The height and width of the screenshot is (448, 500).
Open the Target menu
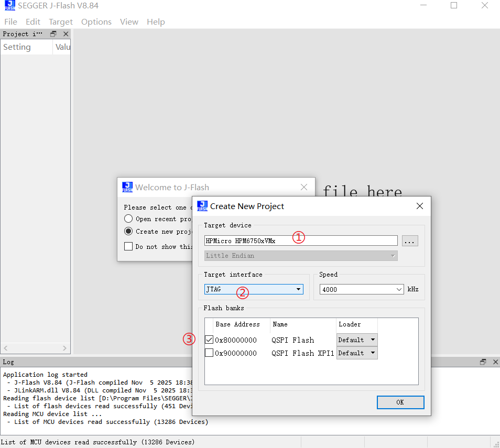click(61, 21)
